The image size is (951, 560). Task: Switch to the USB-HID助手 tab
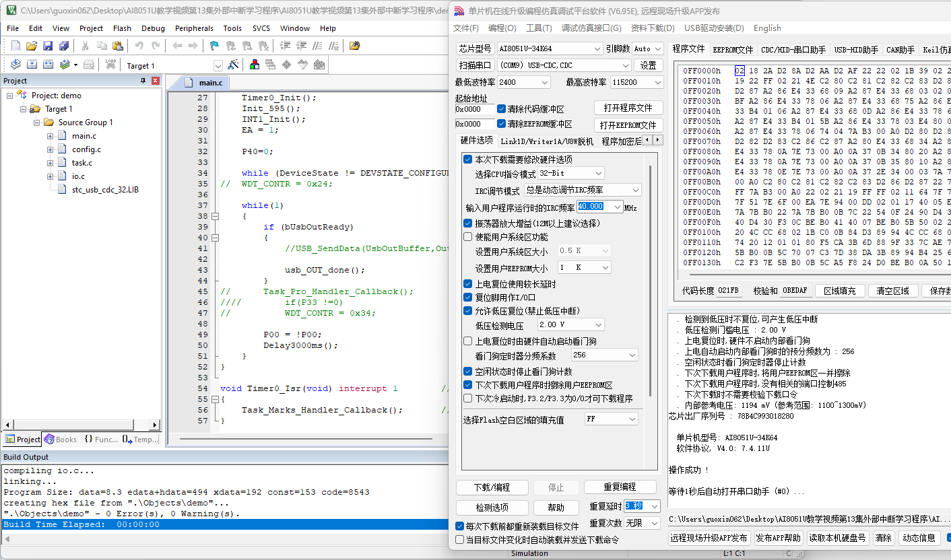[856, 49]
